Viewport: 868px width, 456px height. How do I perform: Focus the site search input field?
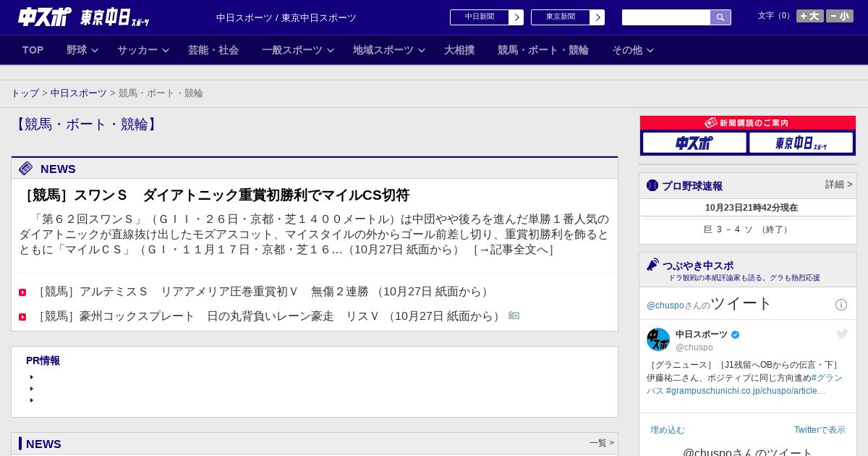[666, 17]
